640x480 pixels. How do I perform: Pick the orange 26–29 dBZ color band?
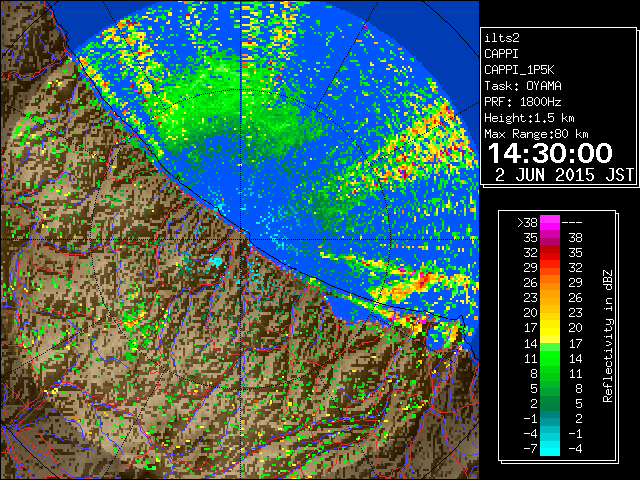550,283
